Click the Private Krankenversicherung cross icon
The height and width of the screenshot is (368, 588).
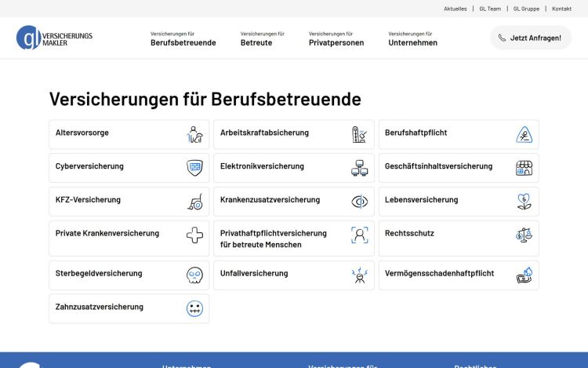pos(194,235)
